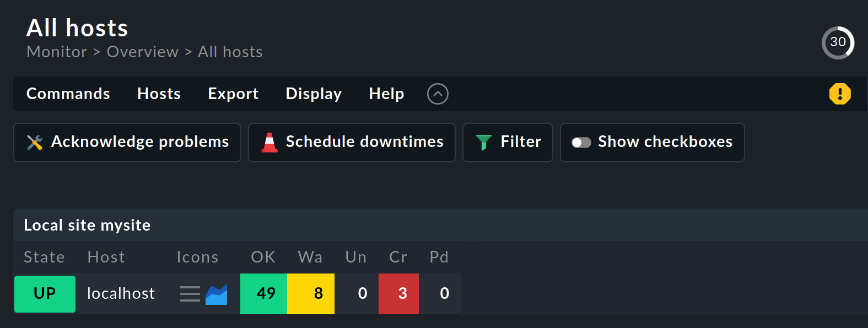
Task: Collapse the action bar with chevron-up icon
Action: 438,94
